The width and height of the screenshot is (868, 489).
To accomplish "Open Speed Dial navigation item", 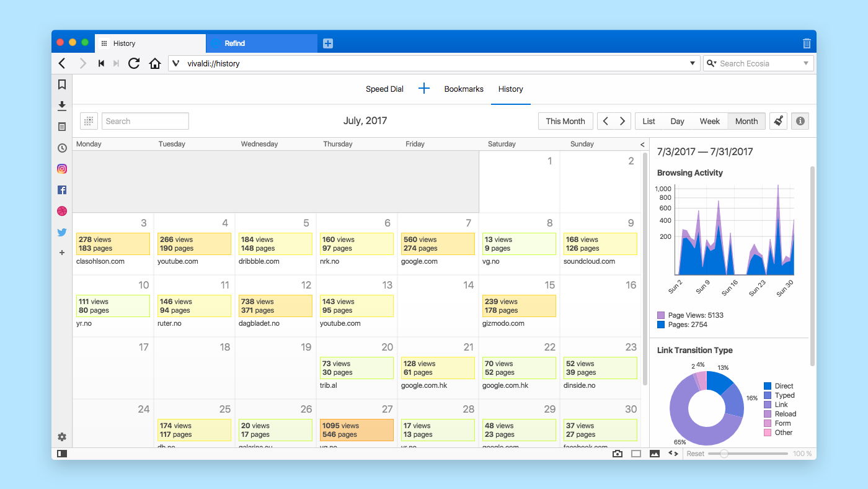I will tap(384, 89).
